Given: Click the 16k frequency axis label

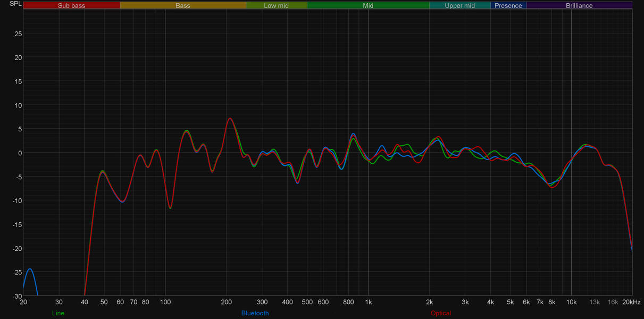Looking at the screenshot, I should [613, 302].
